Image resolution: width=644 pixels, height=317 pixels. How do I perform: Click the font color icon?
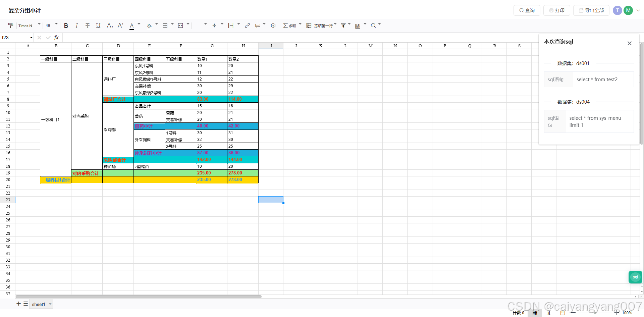(132, 26)
